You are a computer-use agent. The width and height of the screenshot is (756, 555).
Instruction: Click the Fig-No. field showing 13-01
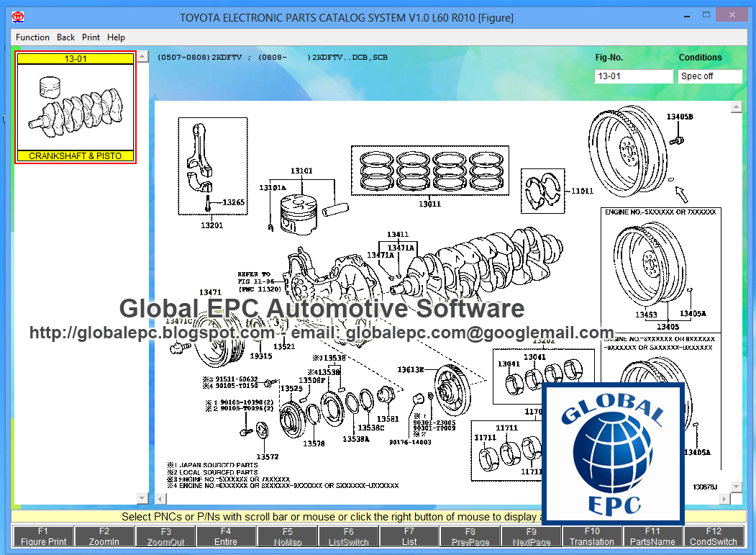tap(633, 76)
